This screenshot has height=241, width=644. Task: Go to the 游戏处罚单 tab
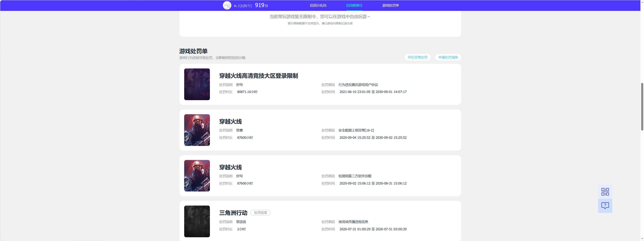point(391,5)
